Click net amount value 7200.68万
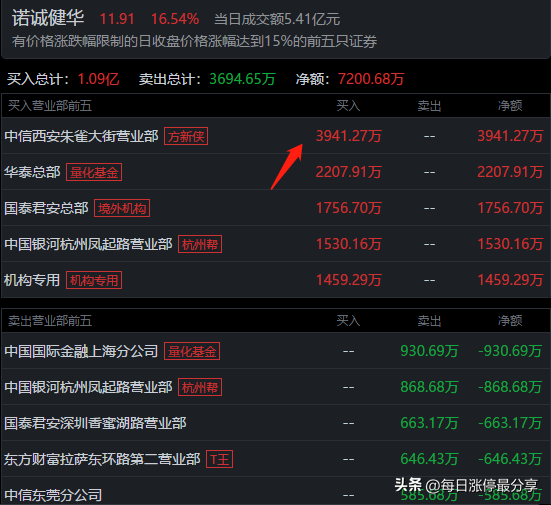Screen dimensions: 551x505 point(371,79)
